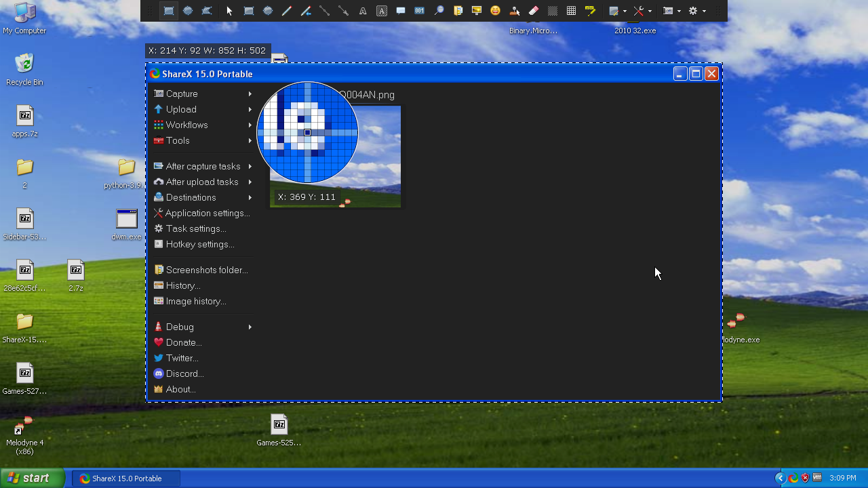This screenshot has height=488, width=868.
Task: Expand the Workflows submenu
Action: (x=203, y=125)
